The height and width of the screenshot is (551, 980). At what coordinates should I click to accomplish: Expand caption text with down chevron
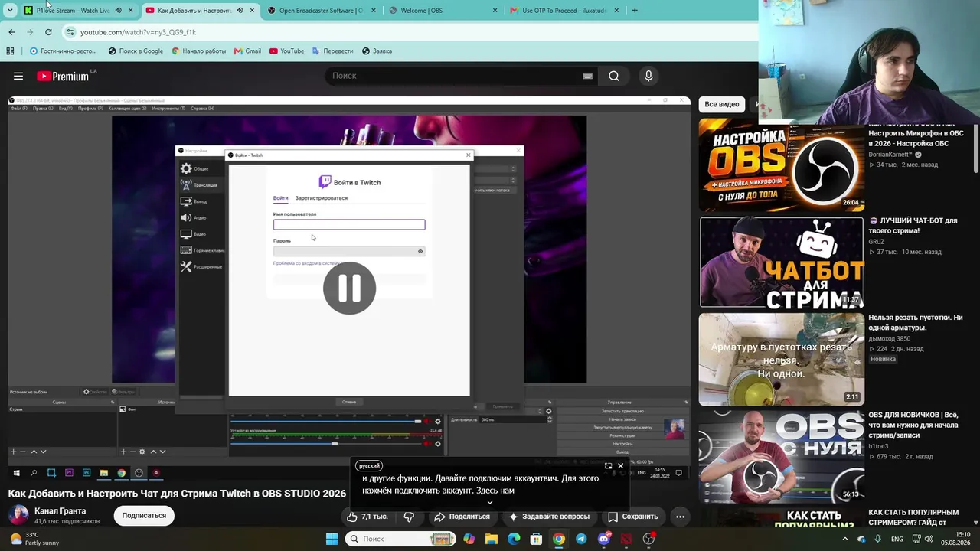(490, 503)
